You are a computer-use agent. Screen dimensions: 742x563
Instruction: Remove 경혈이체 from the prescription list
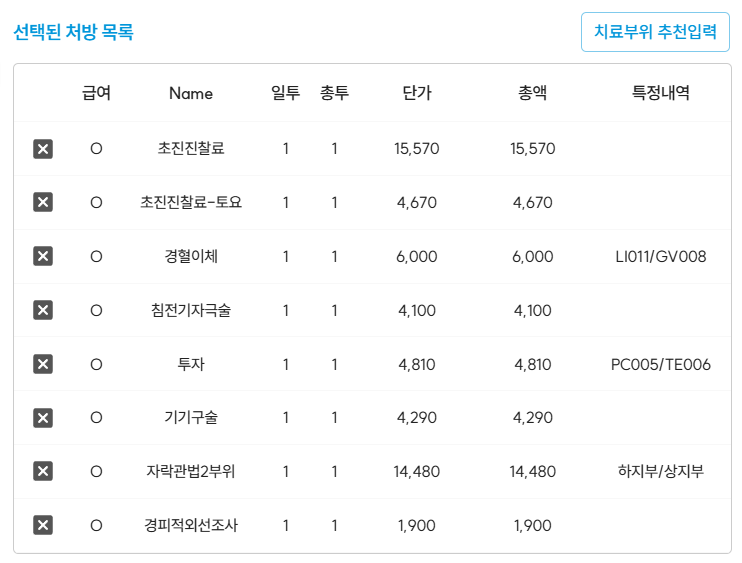43,257
